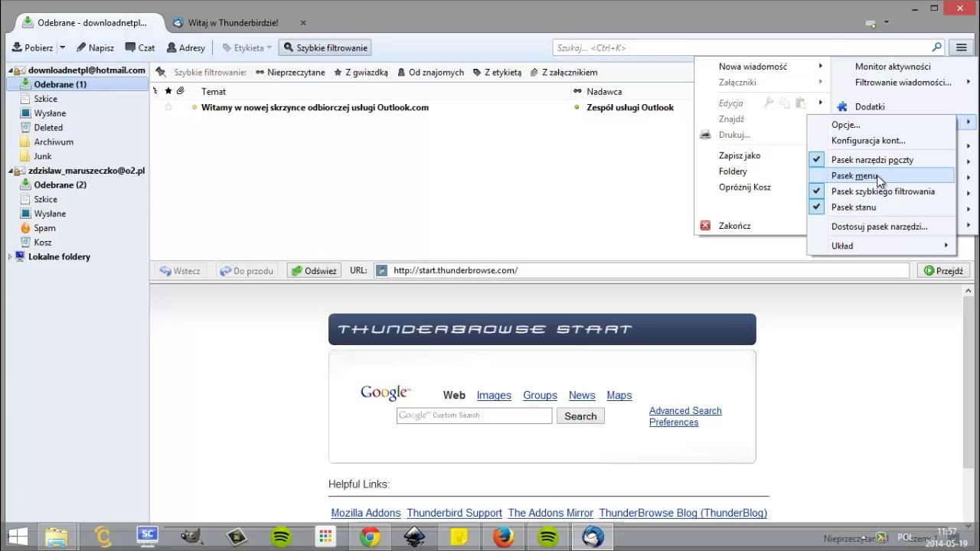Switch to the Witaj w Thunderbirdzie! tab

pos(233,23)
